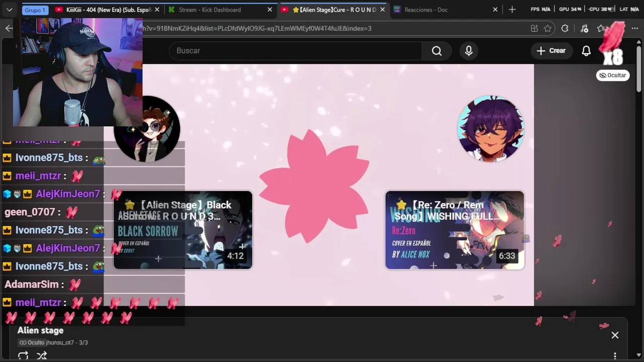Close the Reacciones - Doc tab
Screen dimensions: 644x362
click(495, 10)
